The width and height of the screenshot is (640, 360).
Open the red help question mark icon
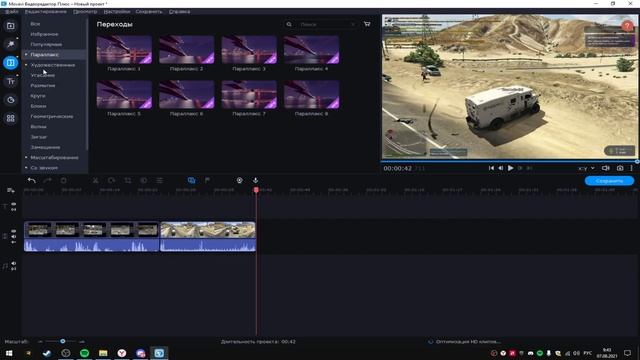pos(627,26)
